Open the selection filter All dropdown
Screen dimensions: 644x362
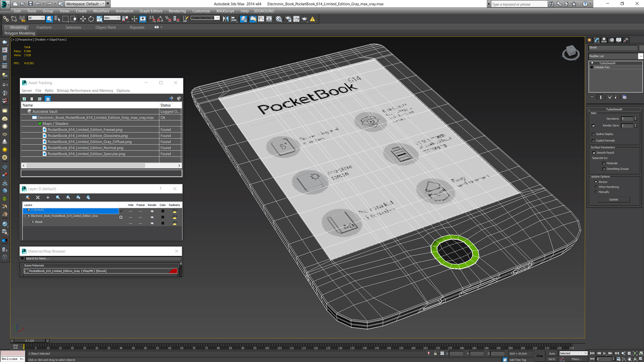coord(36,18)
